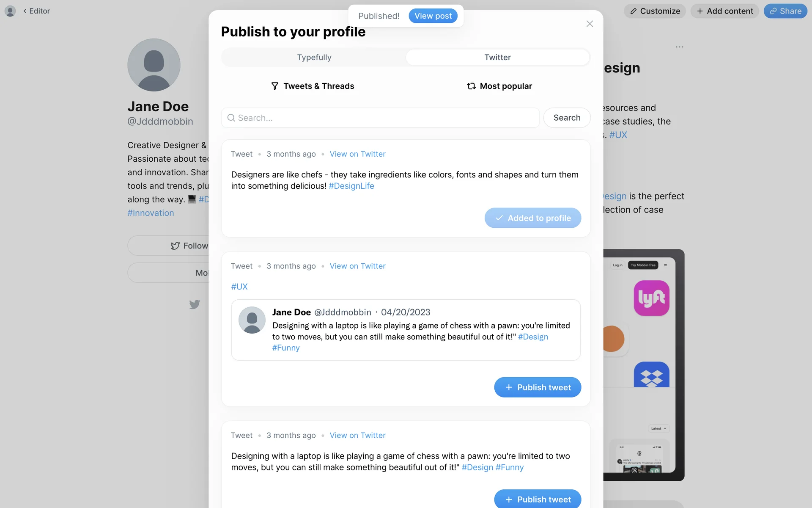This screenshot has height=508, width=812.
Task: Select the Twitter tab
Action: click(497, 57)
